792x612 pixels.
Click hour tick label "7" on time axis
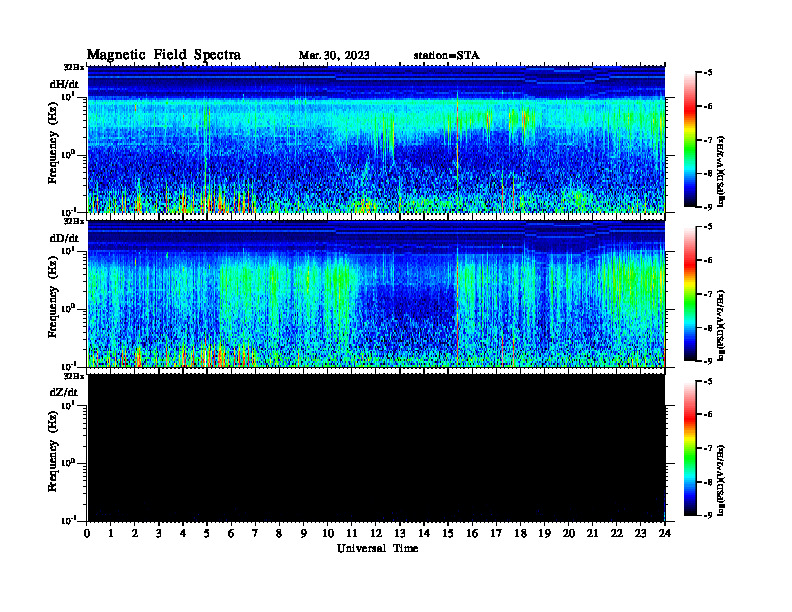(x=255, y=533)
